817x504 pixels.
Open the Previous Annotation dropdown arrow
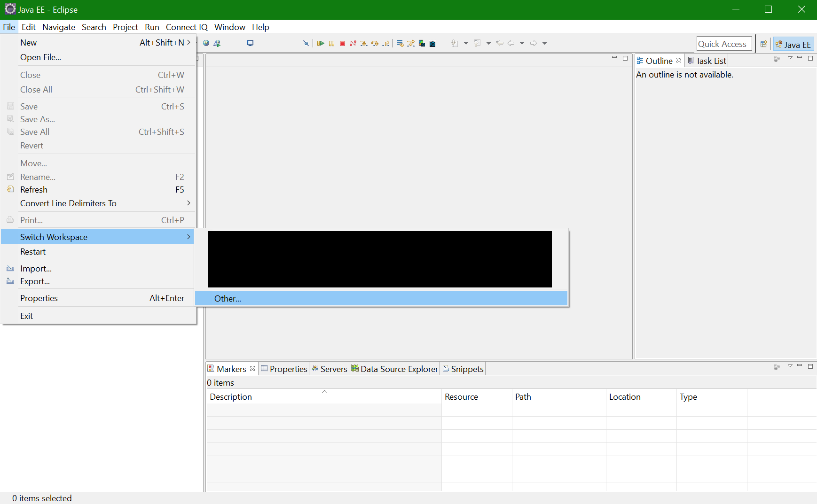click(488, 43)
